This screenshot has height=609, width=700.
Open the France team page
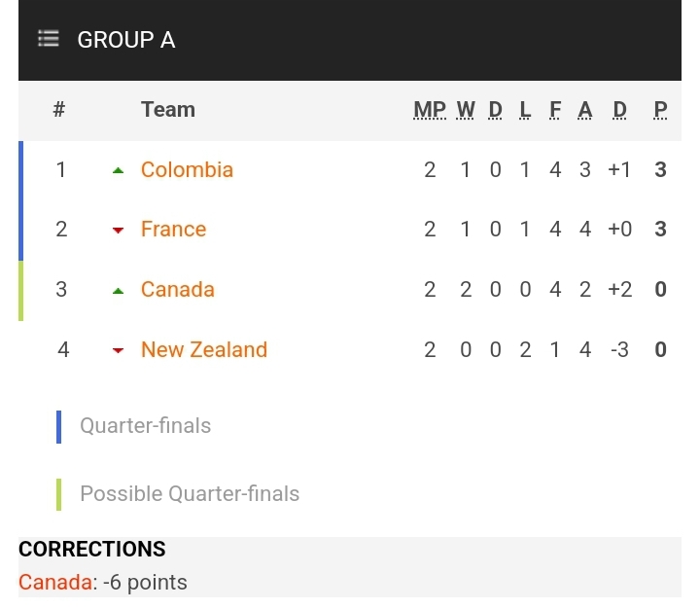tap(173, 230)
